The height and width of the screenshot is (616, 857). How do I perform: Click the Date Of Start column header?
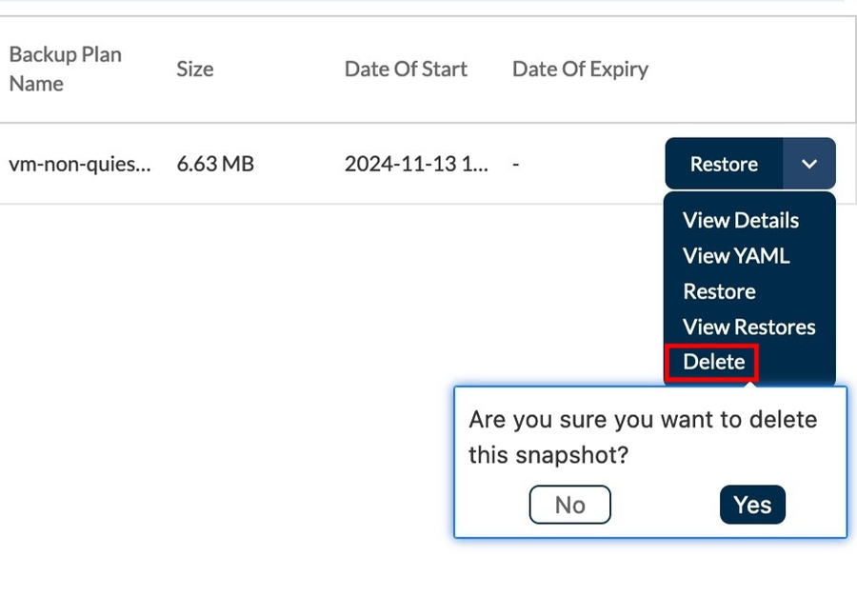pos(406,69)
